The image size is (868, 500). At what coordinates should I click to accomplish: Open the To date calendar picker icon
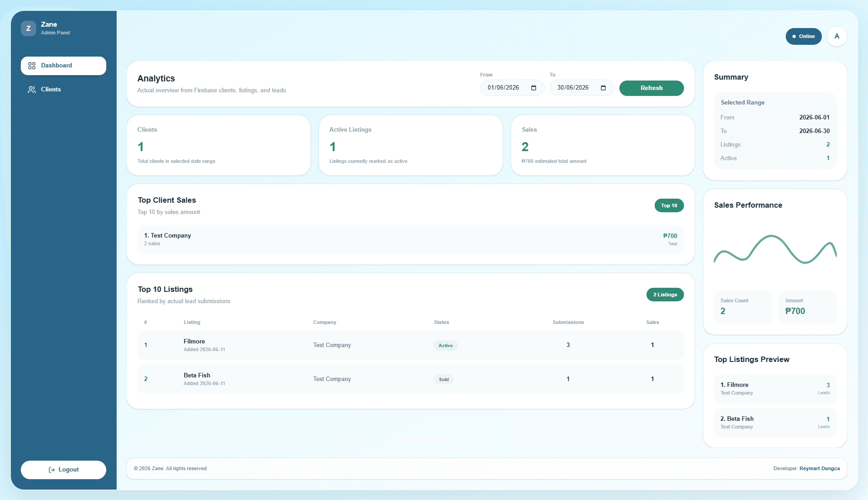click(x=603, y=88)
